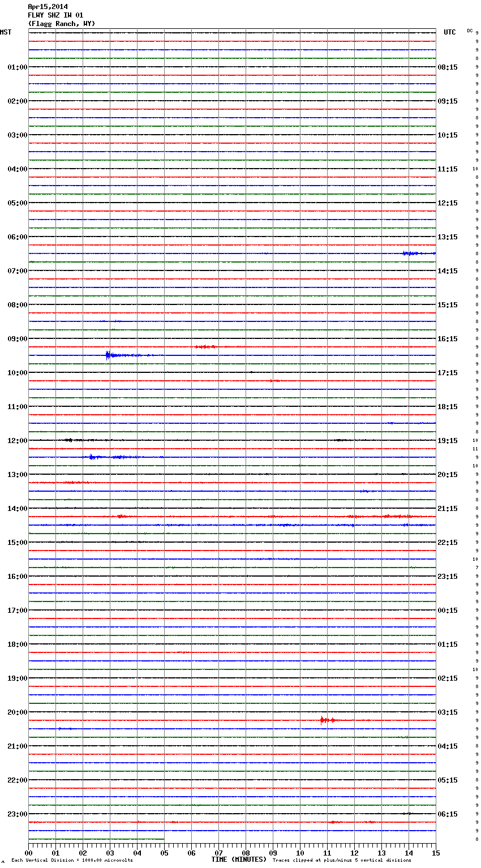Select the station code FLWY SHZ IW 01

pos(55,15)
